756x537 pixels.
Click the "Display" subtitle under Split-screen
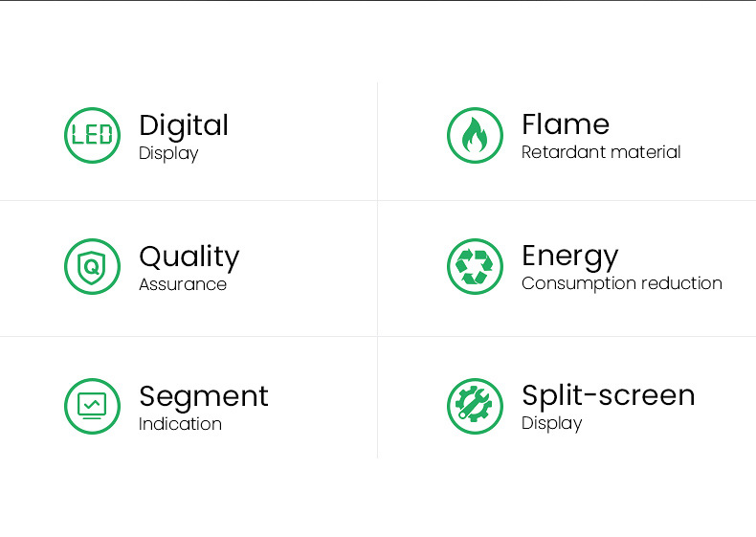pyautogui.click(x=551, y=423)
